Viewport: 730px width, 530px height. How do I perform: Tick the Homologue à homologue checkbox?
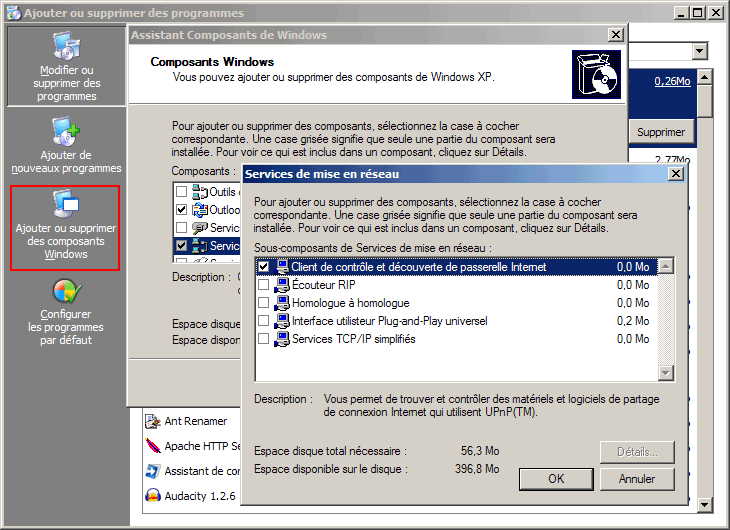click(264, 303)
